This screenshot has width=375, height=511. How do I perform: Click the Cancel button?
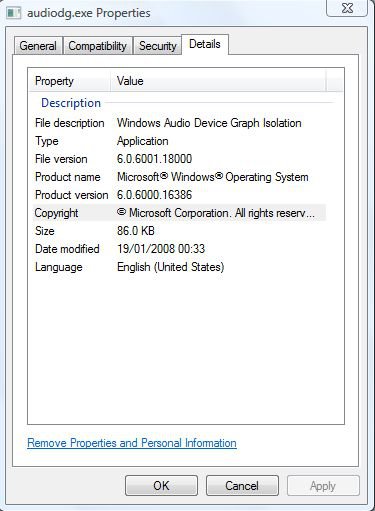point(242,486)
